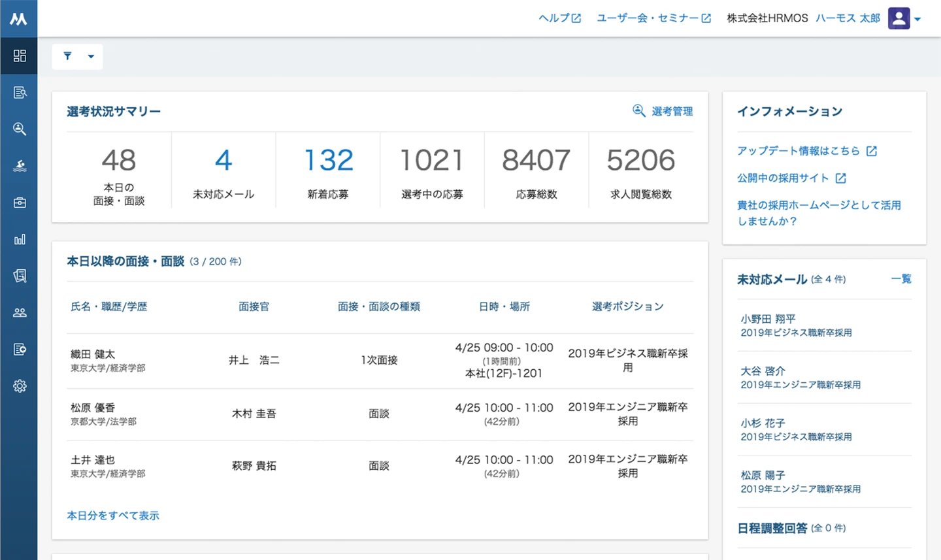Click the 株式会社HRMOS company name
Viewport: 941px width, 560px height.
(x=767, y=18)
